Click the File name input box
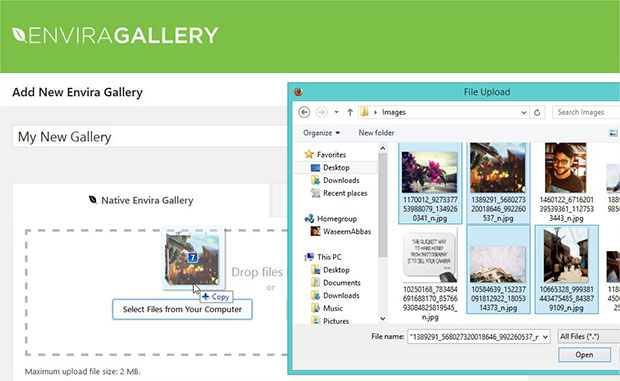620x381 pixels. click(479, 337)
